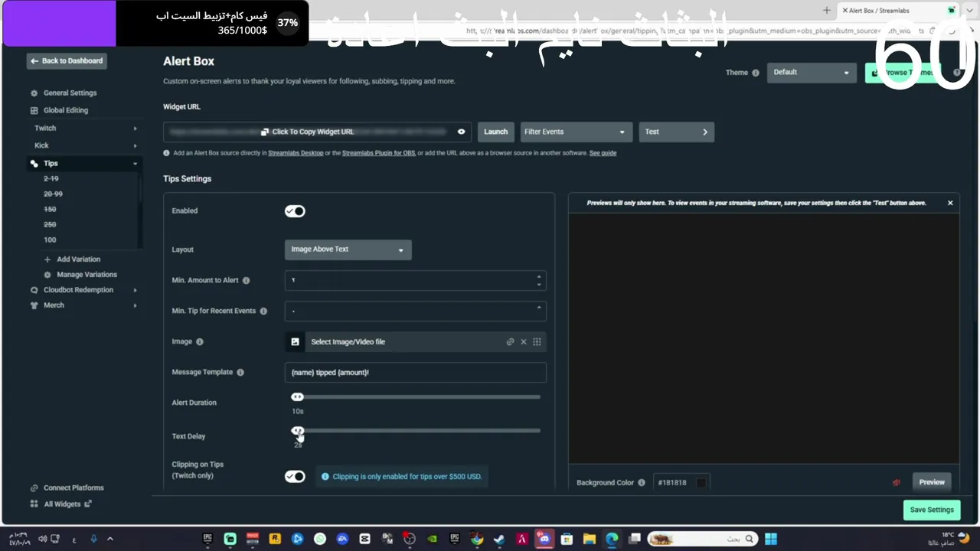Viewport: 980px width, 551px height.
Task: Click the Background Color info icon
Action: 642,483
